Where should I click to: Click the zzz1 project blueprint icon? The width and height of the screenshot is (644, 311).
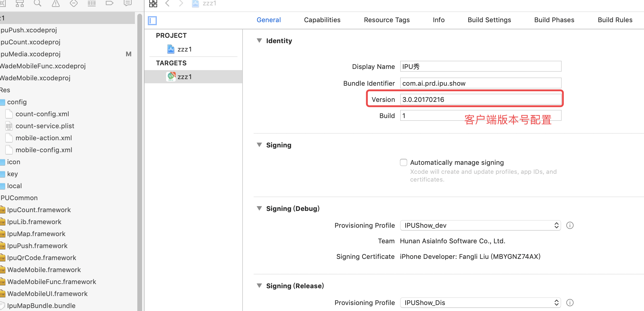(171, 49)
